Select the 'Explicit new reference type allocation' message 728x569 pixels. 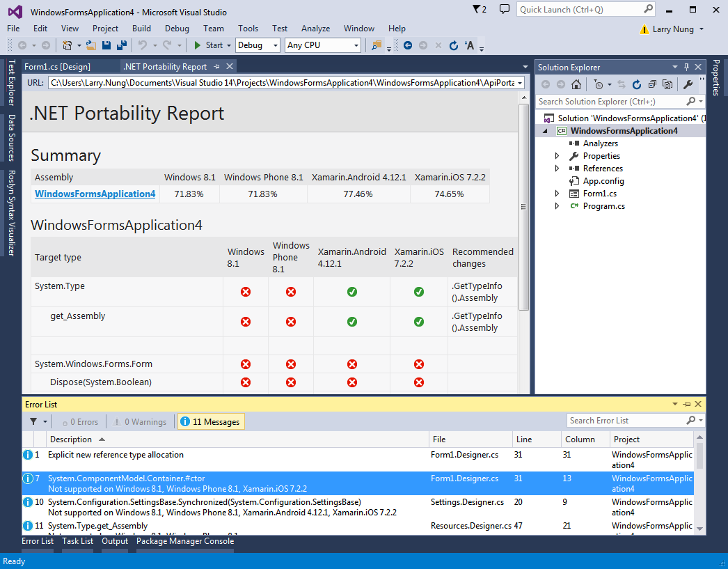(358, 460)
